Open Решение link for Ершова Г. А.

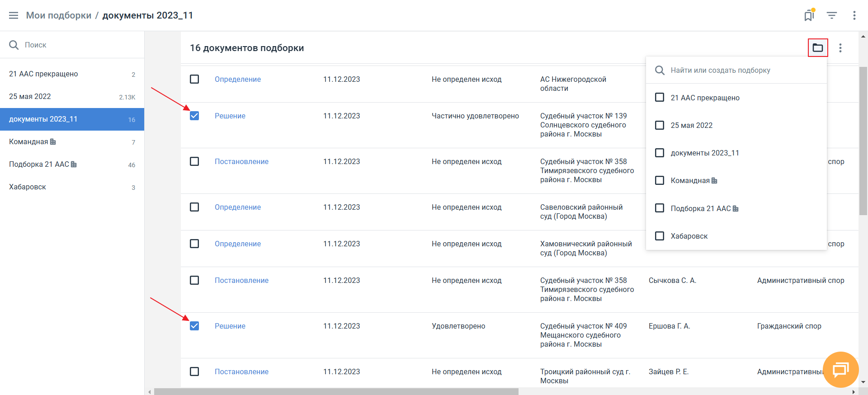point(230,326)
